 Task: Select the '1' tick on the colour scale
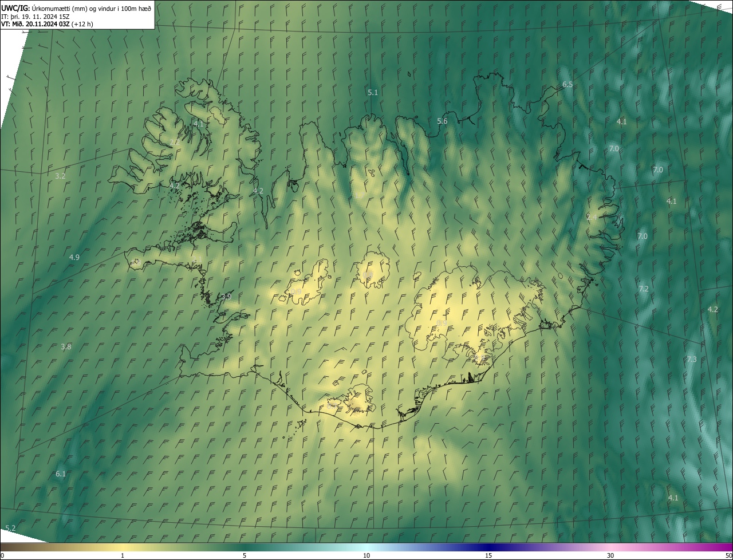pos(123,556)
